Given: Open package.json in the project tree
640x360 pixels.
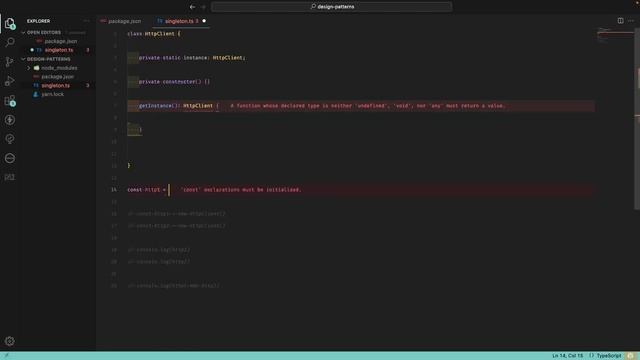Looking at the screenshot, I should pyautogui.click(x=58, y=77).
